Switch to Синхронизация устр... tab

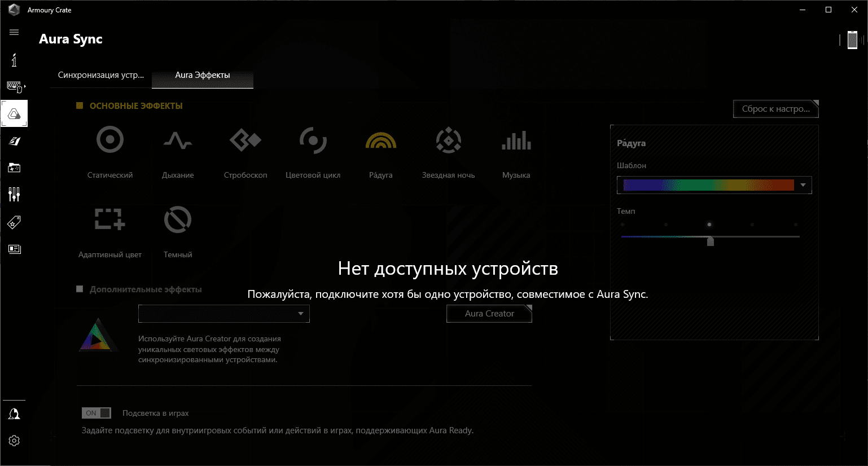[101, 75]
